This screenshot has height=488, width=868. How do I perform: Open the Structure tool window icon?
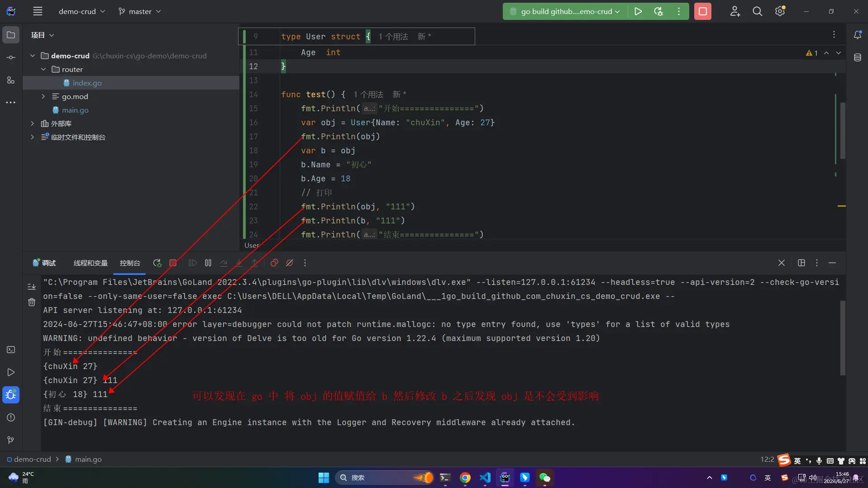tap(11, 80)
